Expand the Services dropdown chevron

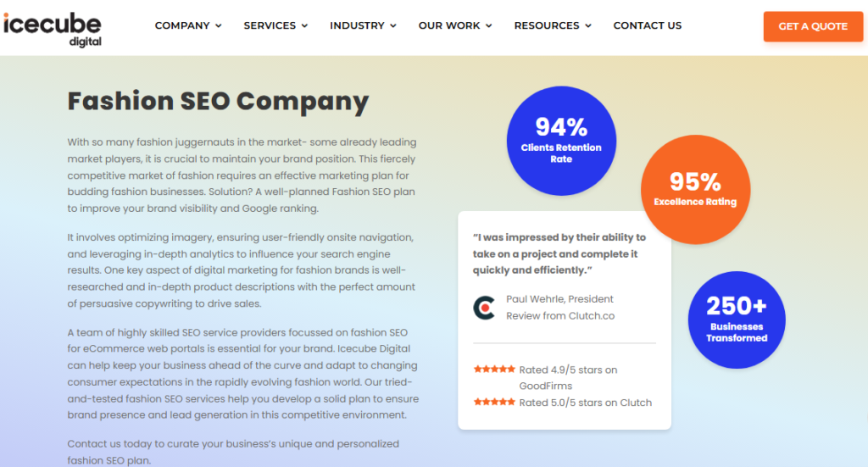[304, 26]
